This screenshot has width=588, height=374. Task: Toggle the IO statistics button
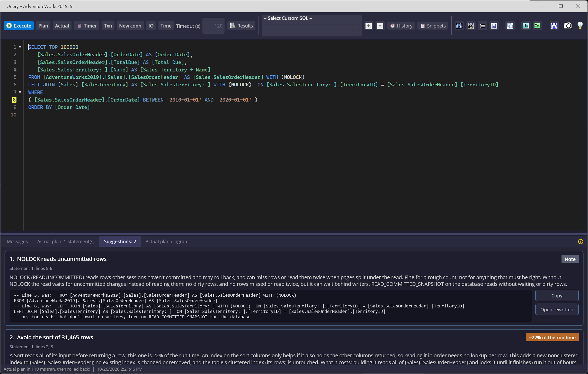pyautogui.click(x=151, y=26)
